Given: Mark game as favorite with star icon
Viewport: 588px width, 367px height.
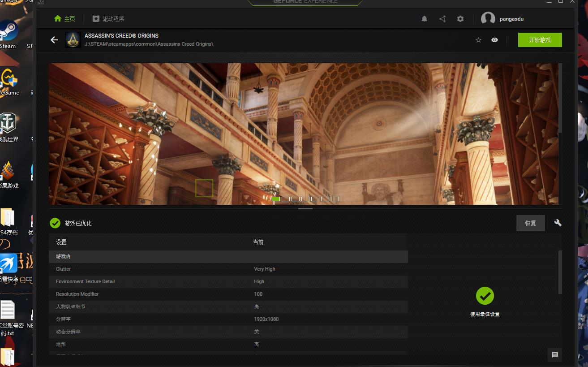Looking at the screenshot, I should click(478, 40).
